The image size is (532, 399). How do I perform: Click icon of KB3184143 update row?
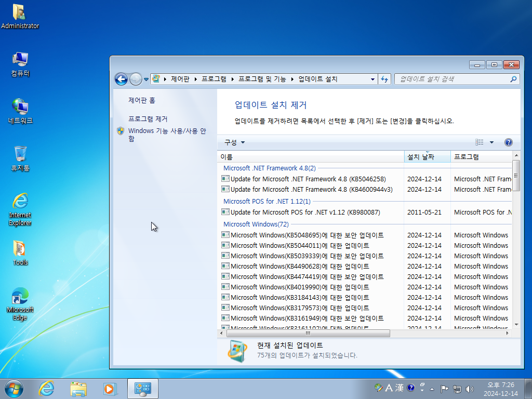coord(225,297)
